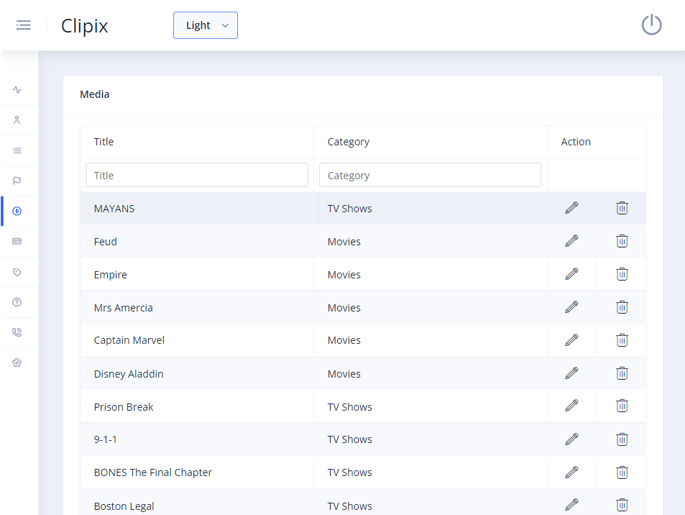Click the pencil icon for Captain Marvel
Viewport: 685px width, 515px height.
[571, 340]
